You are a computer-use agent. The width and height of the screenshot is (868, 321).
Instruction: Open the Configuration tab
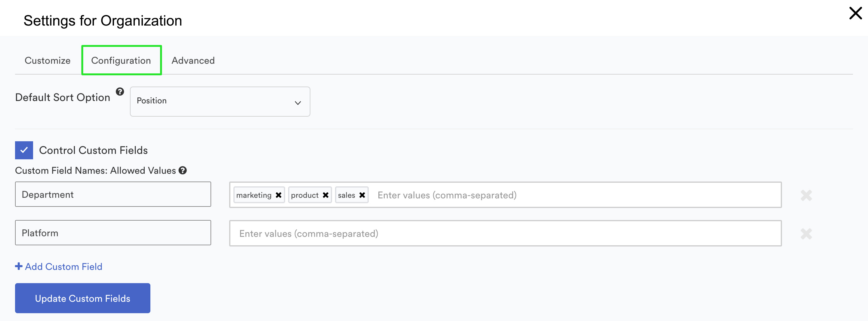[x=121, y=61]
